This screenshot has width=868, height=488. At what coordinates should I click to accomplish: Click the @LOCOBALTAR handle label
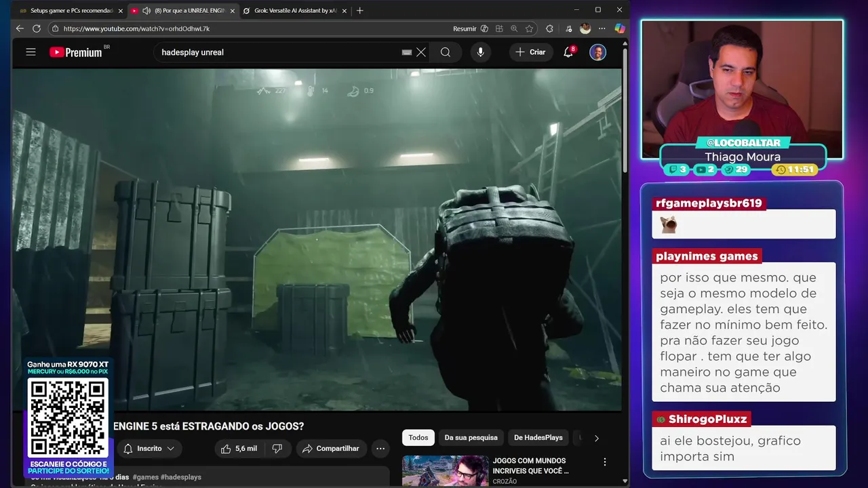(743, 143)
